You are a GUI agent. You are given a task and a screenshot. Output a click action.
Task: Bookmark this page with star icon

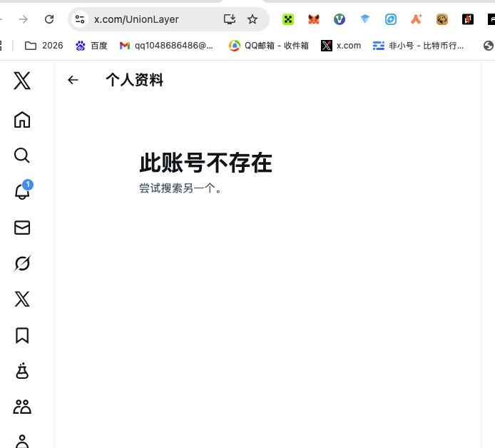252,19
